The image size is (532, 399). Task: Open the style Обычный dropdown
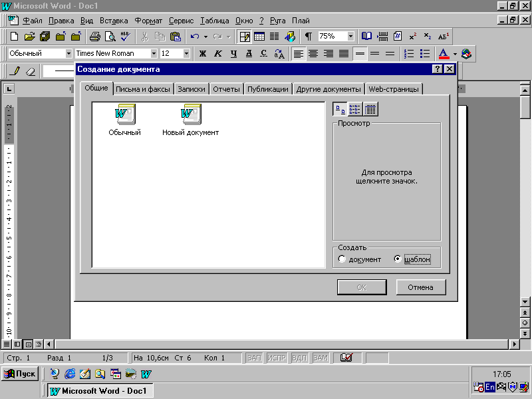click(x=68, y=53)
